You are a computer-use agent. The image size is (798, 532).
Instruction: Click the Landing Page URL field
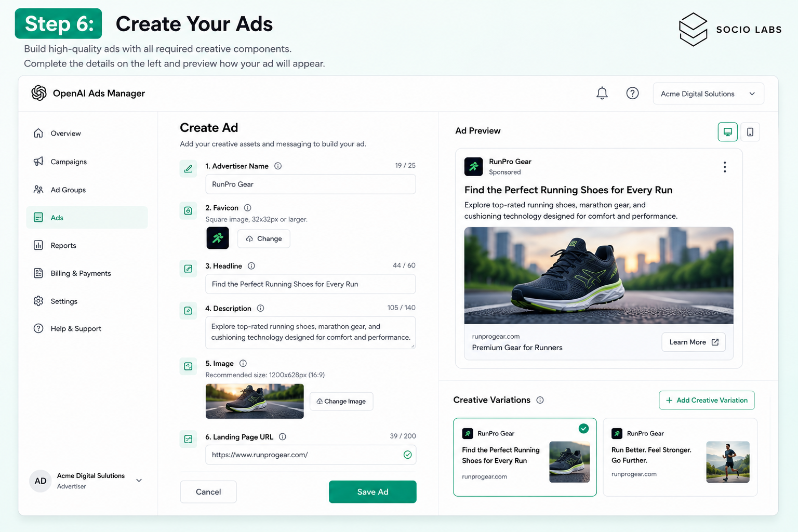(x=311, y=455)
